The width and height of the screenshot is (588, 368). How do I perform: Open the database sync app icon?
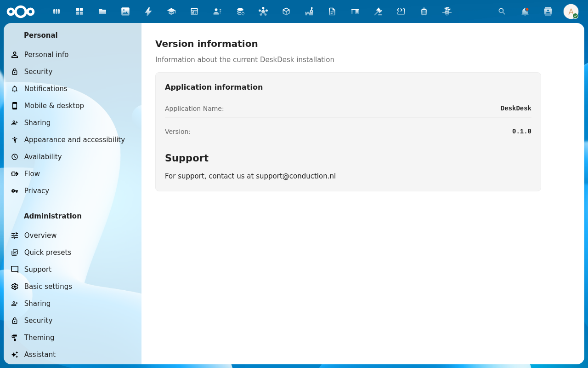coord(240,11)
